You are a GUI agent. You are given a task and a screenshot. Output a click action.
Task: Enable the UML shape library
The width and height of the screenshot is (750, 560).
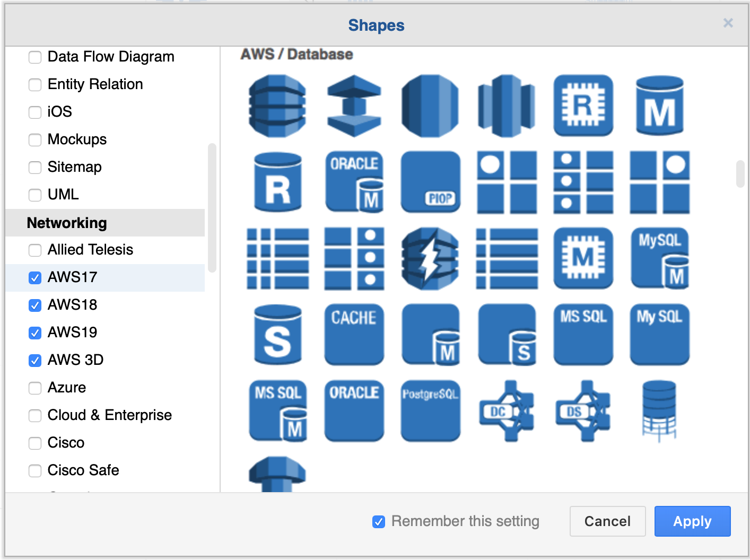tap(34, 195)
